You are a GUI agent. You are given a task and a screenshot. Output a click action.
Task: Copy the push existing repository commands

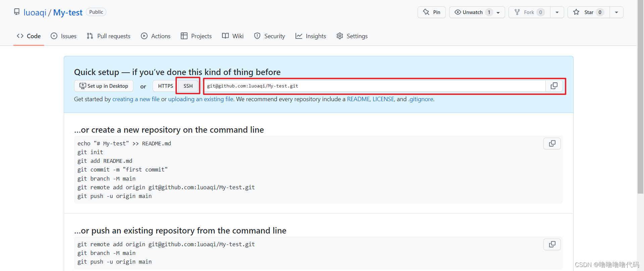click(x=552, y=245)
